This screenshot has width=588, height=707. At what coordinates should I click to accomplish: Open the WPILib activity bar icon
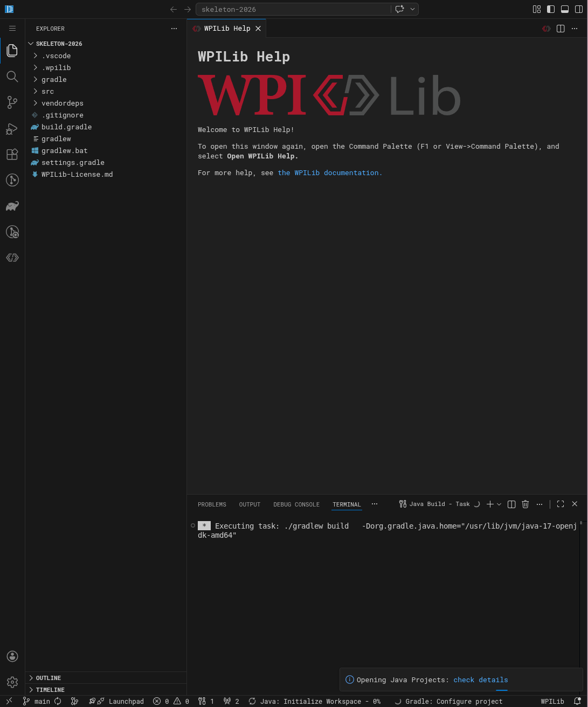(x=12, y=258)
